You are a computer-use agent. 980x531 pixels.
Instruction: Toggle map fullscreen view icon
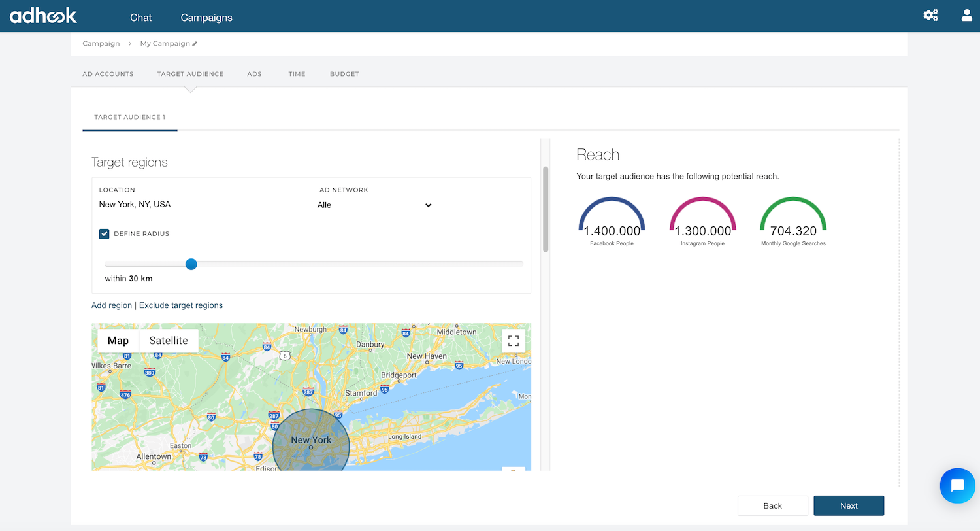click(x=514, y=341)
